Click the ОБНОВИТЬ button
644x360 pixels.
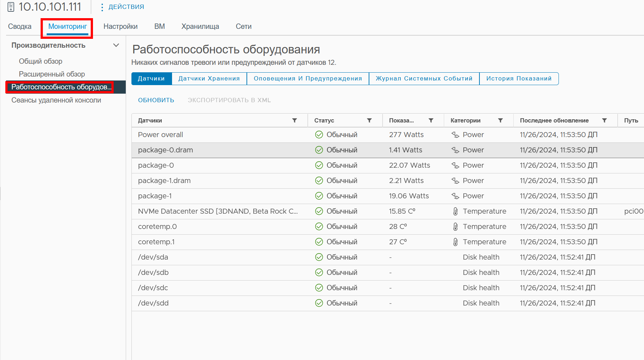pos(156,100)
